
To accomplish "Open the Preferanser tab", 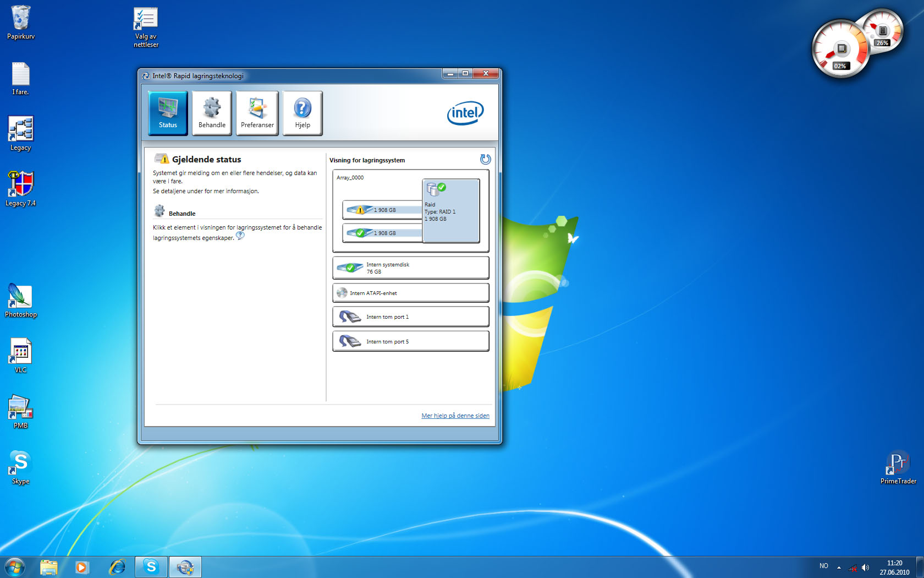I will tap(257, 113).
